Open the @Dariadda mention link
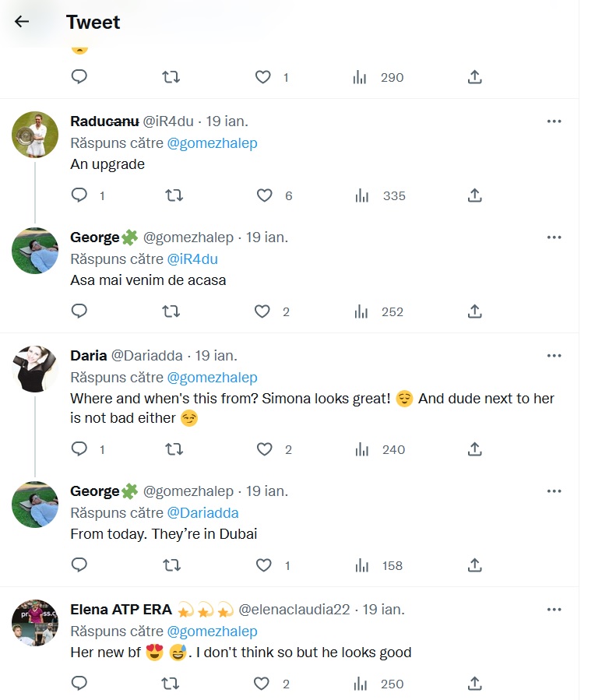602x700 pixels. [x=202, y=513]
